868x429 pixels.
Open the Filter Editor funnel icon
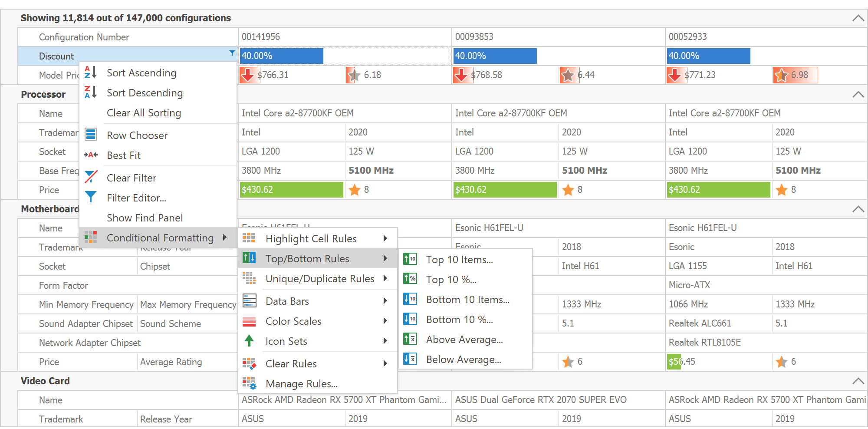(91, 197)
